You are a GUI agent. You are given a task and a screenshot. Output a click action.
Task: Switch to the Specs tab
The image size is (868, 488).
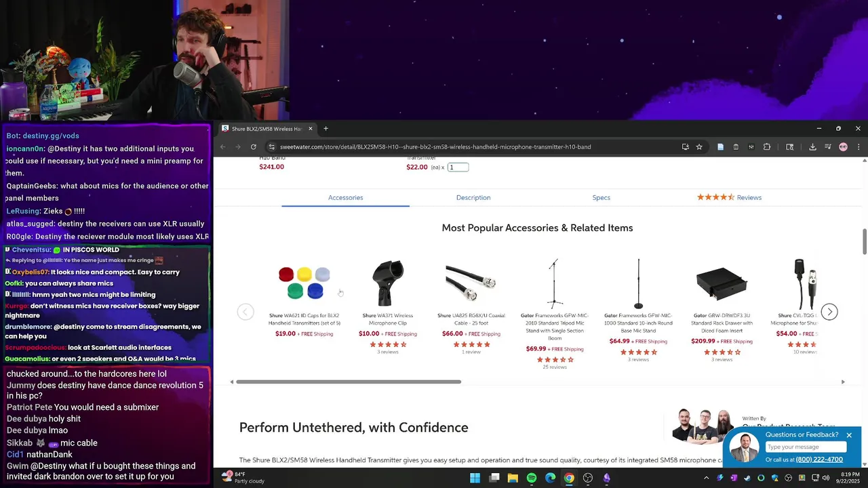[x=601, y=197]
